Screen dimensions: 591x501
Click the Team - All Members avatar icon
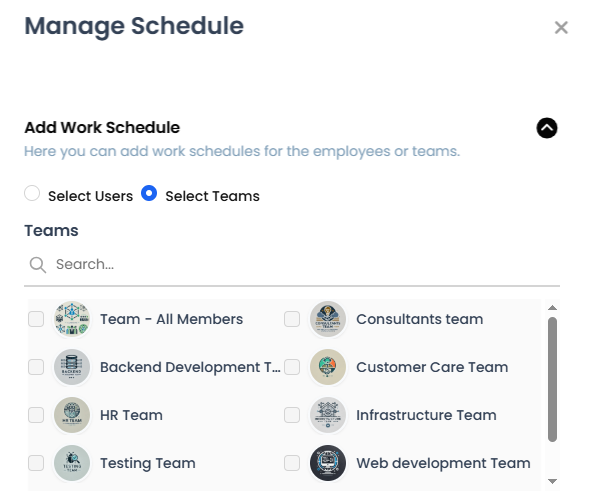tap(72, 319)
